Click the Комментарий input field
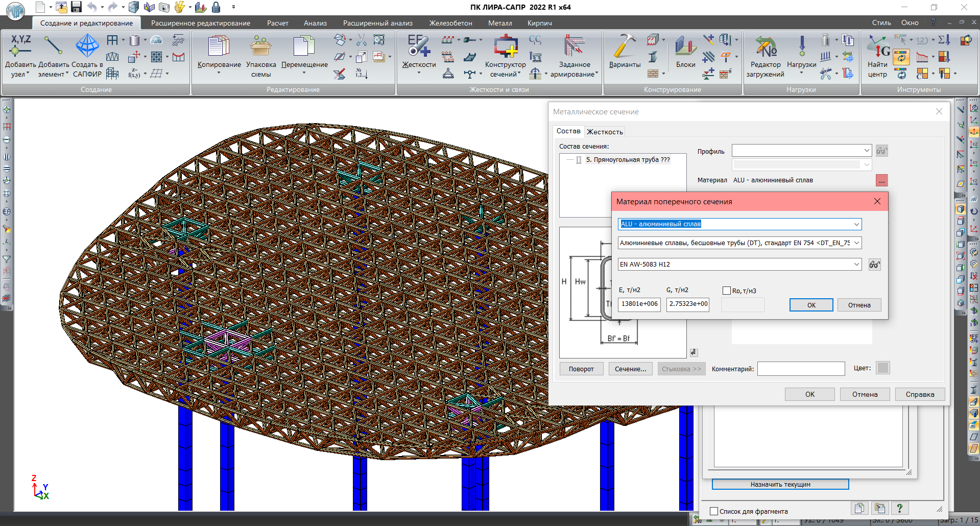This screenshot has width=980, height=526. [800, 369]
